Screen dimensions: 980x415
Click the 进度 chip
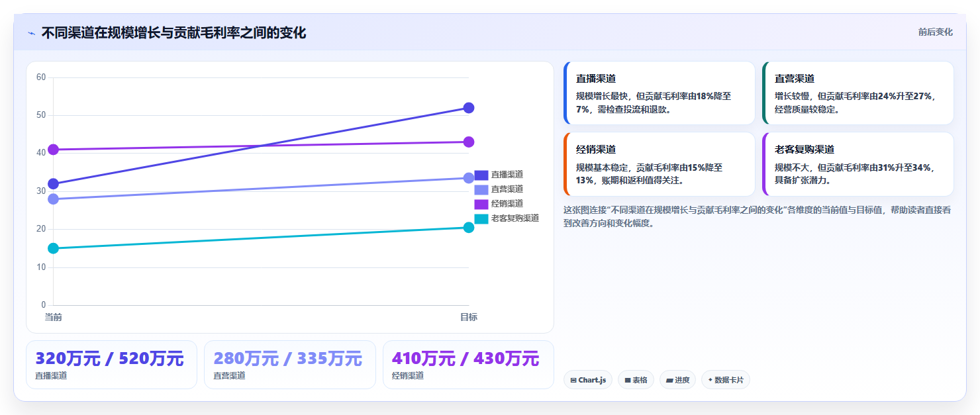point(677,380)
